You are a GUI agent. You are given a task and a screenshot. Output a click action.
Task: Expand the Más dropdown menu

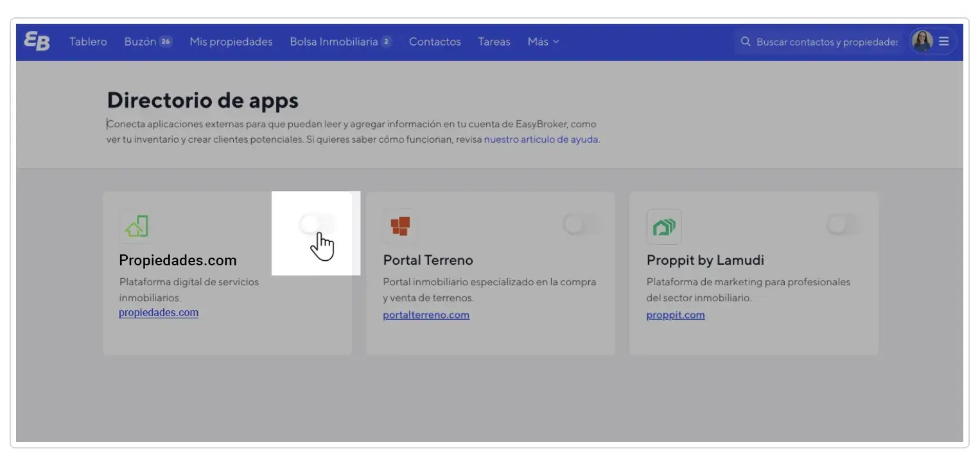coord(543,41)
